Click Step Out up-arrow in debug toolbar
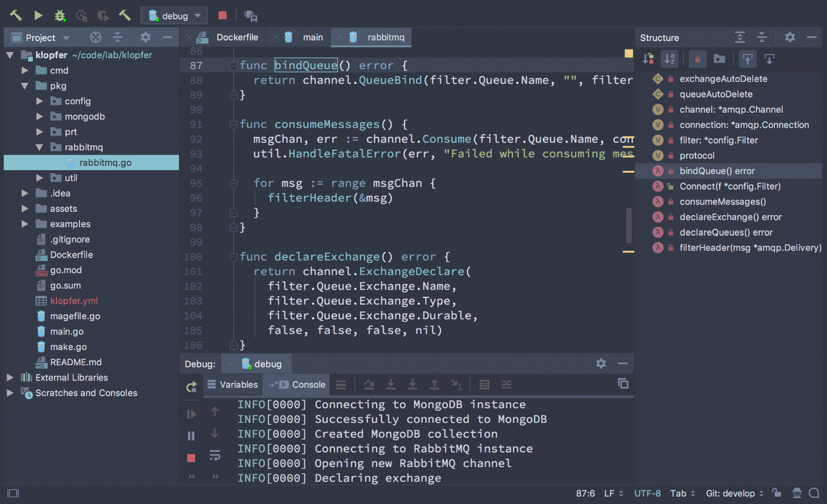This screenshot has width=827, height=504. click(434, 385)
